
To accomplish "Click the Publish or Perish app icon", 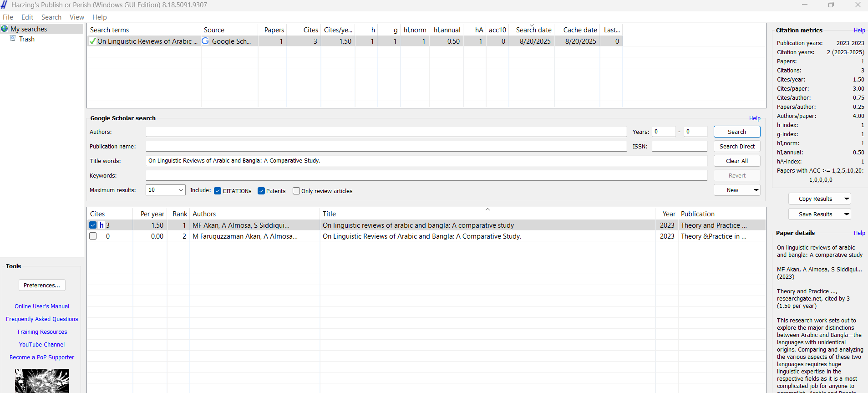I will (x=4, y=5).
